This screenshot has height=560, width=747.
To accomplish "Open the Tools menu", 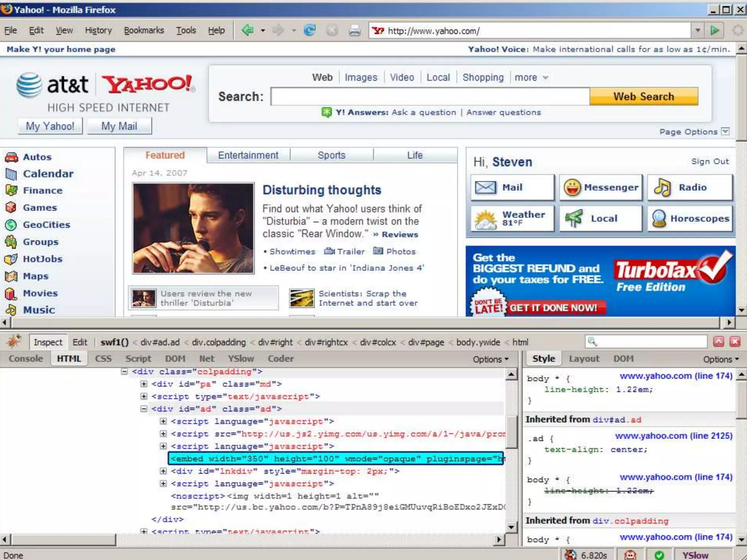I will pyautogui.click(x=186, y=30).
